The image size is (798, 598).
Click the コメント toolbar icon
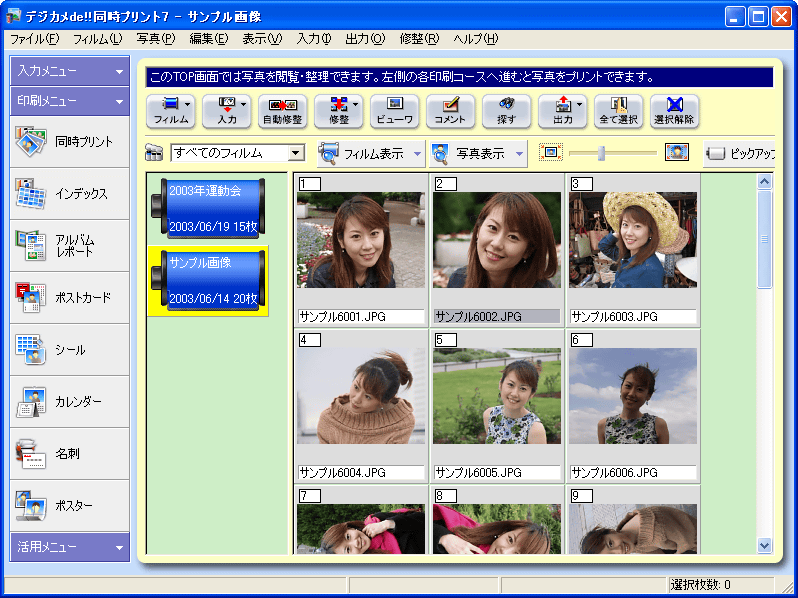450,110
